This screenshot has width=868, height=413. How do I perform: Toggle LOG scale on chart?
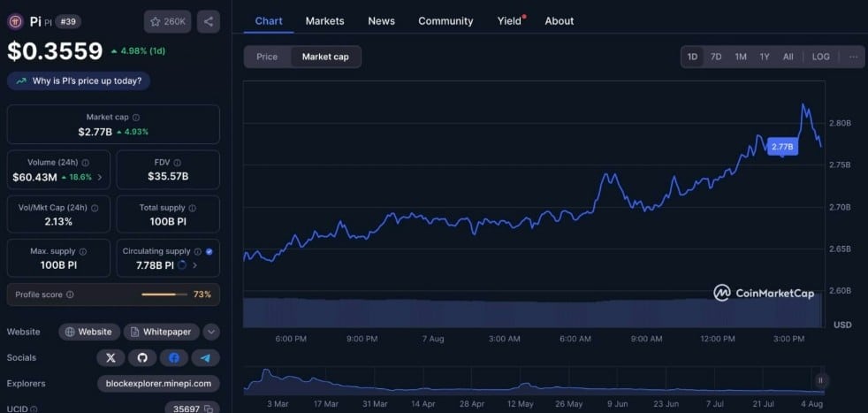[x=820, y=57]
